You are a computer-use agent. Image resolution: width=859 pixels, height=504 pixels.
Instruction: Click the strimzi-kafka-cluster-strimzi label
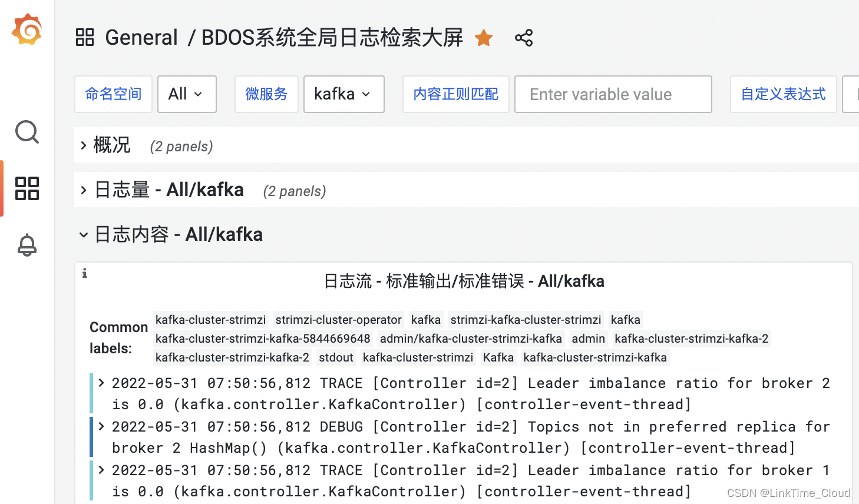[x=526, y=320]
